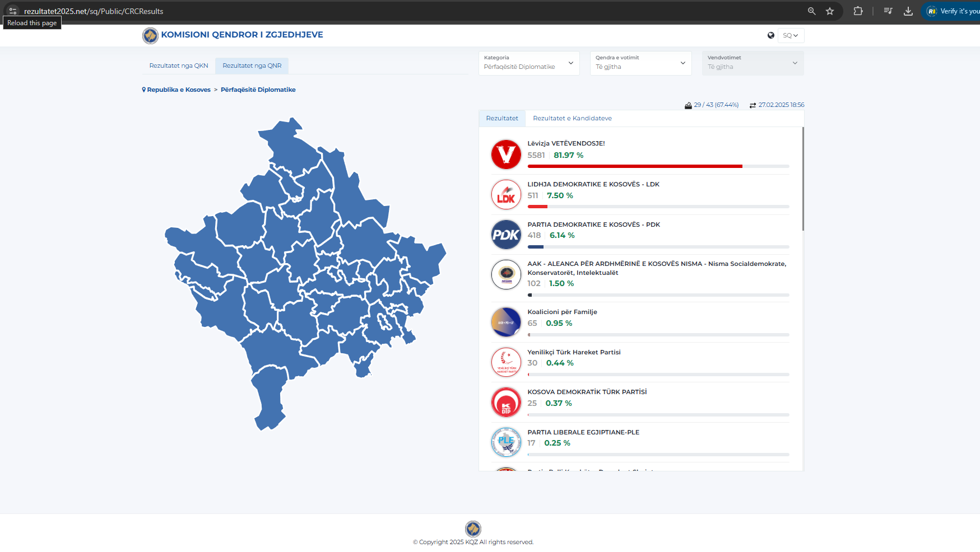This screenshot has height=552, width=980.
Task: Click the 1.50 % value
Action: click(561, 283)
